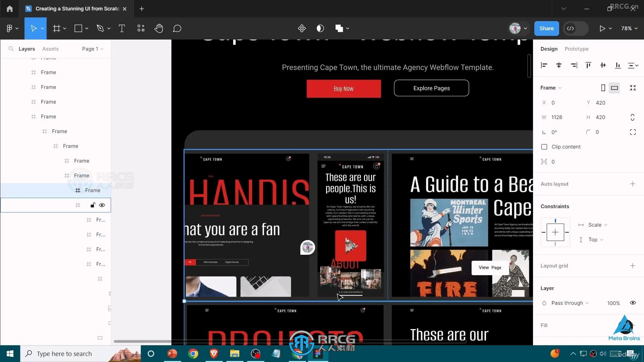The width and height of the screenshot is (644, 362).
Task: Select the Text tool
Action: tap(122, 28)
